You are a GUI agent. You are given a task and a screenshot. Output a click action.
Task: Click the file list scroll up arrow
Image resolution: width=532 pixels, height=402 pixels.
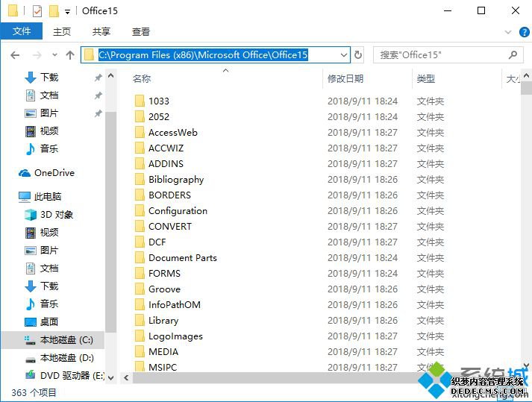pos(526,75)
